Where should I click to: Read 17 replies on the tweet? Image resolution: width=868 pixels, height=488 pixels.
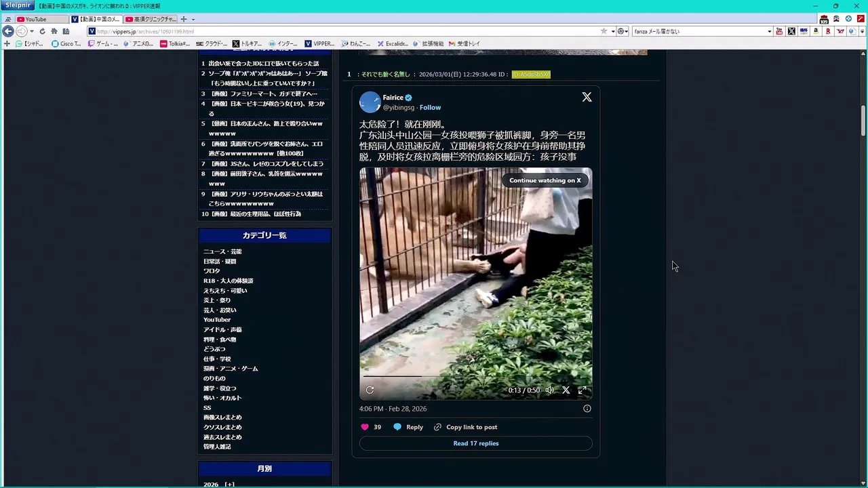(x=475, y=443)
